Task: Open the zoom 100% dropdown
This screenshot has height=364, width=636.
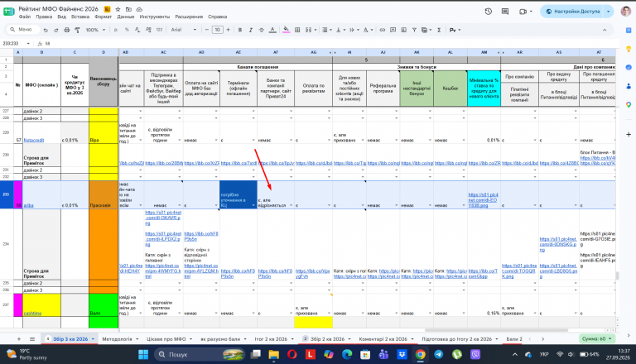Action: (x=95, y=30)
